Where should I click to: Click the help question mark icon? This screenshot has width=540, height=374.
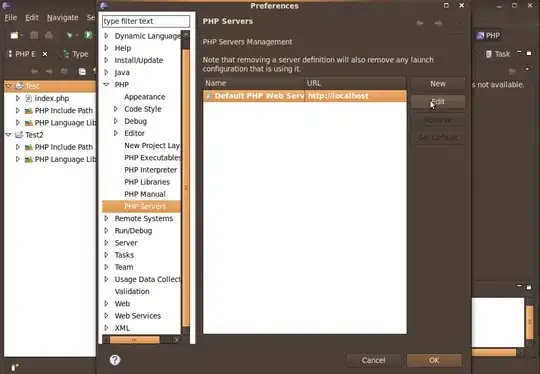click(115, 360)
